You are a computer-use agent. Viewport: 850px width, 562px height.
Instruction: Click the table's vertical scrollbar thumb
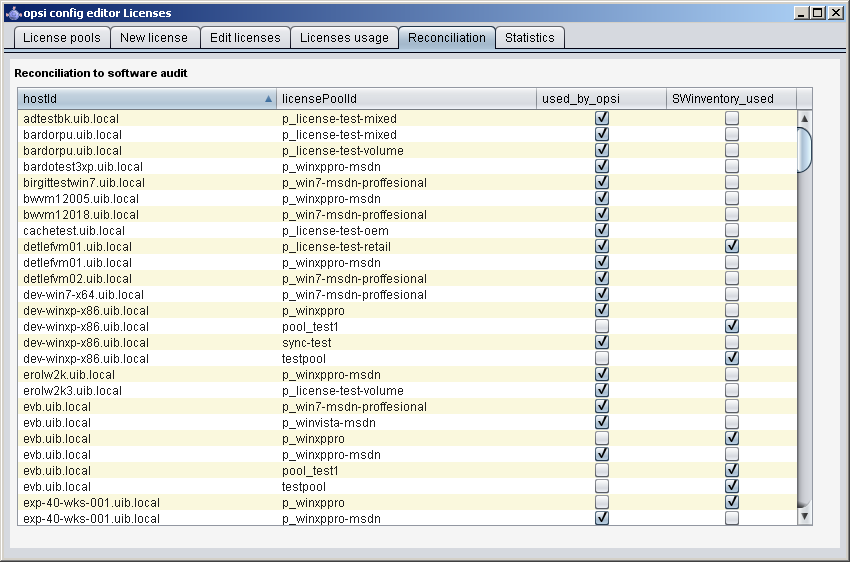(804, 150)
